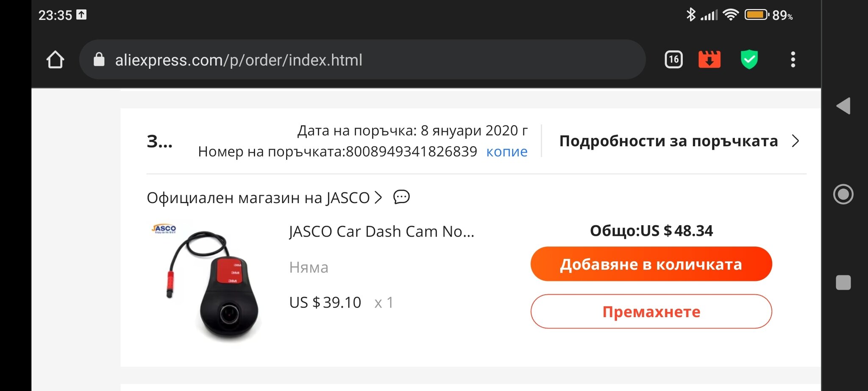Open 'Официален магазин на JASCO' store page
This screenshot has height=391, width=868.
point(258,198)
